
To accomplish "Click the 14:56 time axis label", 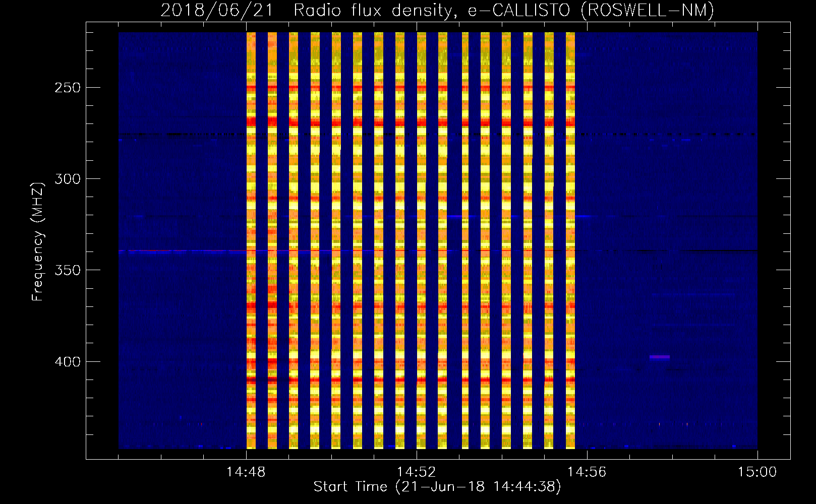I will pos(587,472).
